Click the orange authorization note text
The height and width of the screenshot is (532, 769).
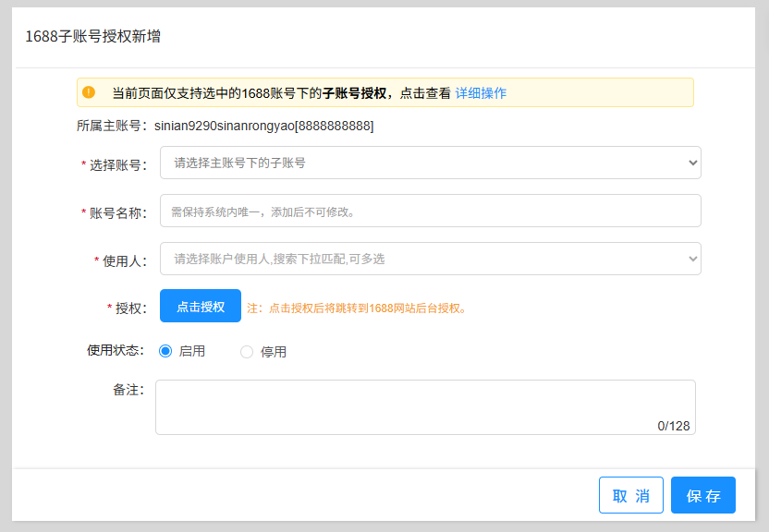tap(356, 308)
